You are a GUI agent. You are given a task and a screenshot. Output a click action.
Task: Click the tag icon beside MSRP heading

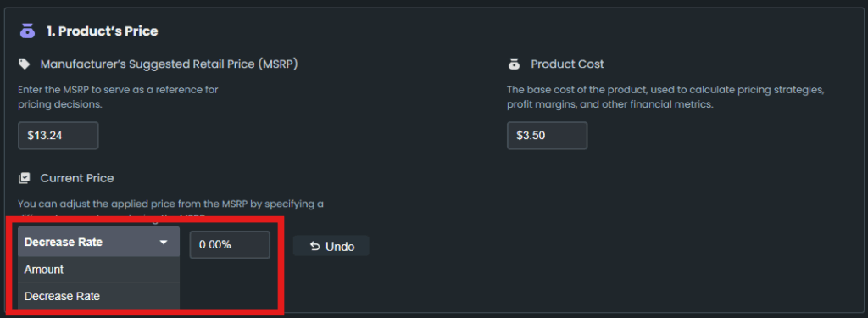coord(25,64)
